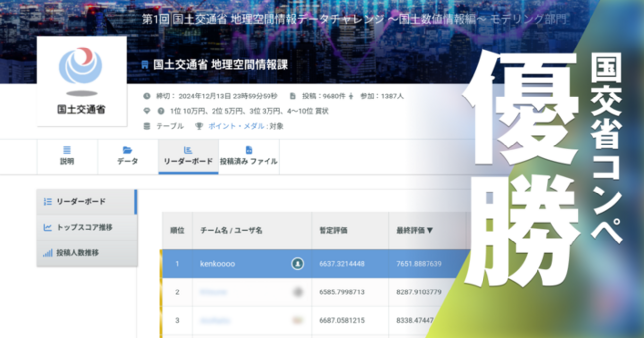Viewport: 644px width, 338px height.
Task: Click the score 6585.7998713 in row 2
Action: point(342,292)
